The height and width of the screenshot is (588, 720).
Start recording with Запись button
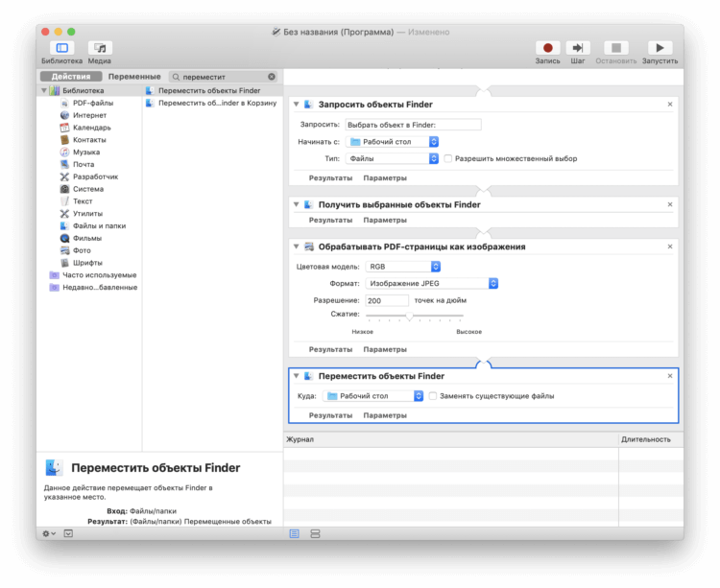[547, 48]
